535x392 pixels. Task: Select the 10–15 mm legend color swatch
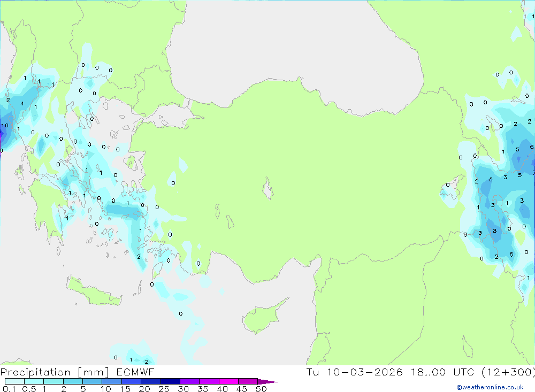112,381
